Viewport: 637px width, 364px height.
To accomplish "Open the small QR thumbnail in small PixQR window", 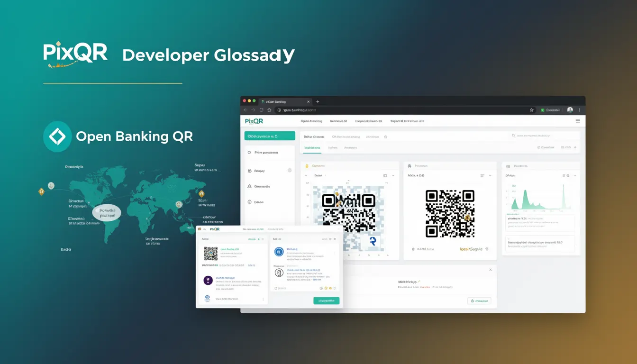I will [210, 254].
